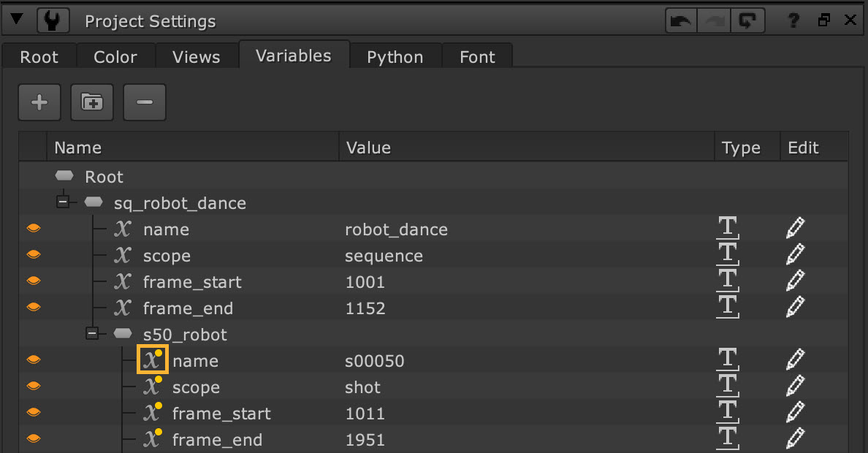Viewport: 868px width, 453px height.
Task: Open the Color tab
Action: tap(115, 57)
